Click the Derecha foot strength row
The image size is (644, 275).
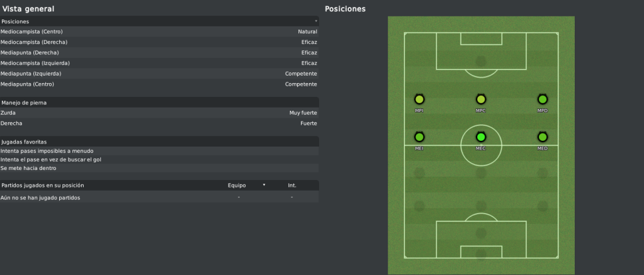(x=159, y=123)
